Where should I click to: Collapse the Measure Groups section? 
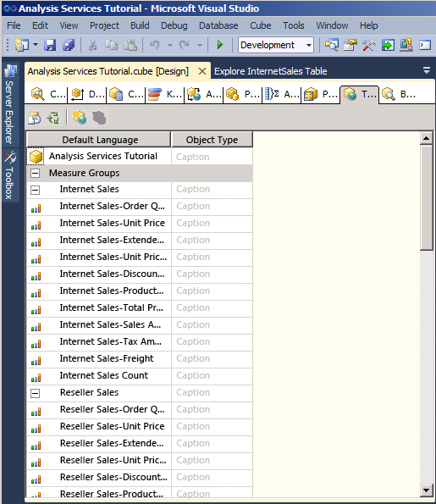click(35, 174)
